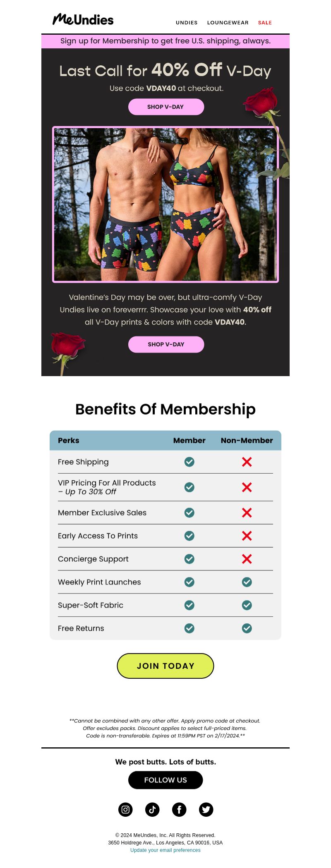Open the TikTok social icon
The height and width of the screenshot is (868, 331).
click(152, 809)
